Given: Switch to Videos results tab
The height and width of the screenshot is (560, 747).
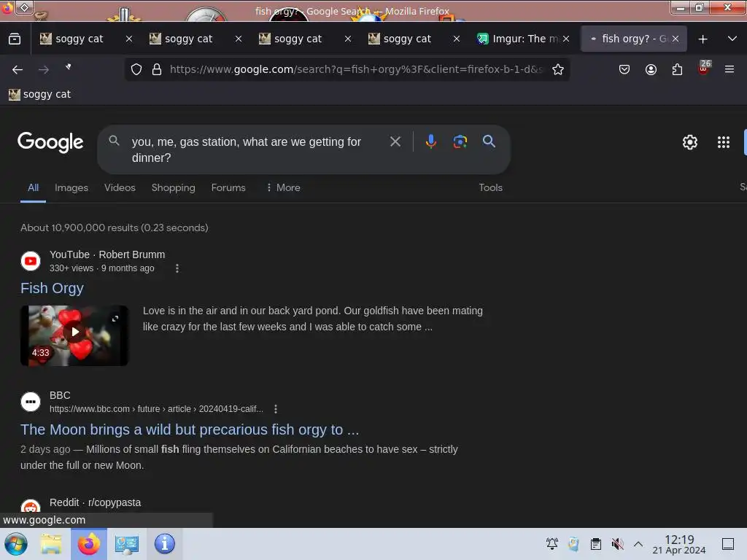Looking at the screenshot, I should point(120,187).
